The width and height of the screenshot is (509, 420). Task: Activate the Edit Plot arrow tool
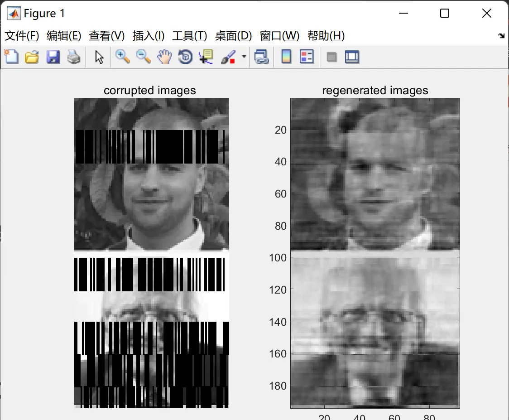pos(99,57)
